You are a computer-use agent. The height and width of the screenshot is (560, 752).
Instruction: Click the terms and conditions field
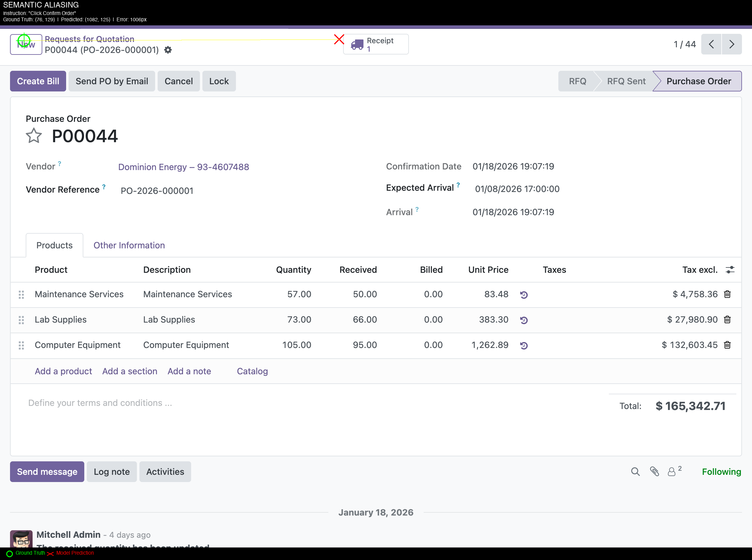(x=100, y=403)
